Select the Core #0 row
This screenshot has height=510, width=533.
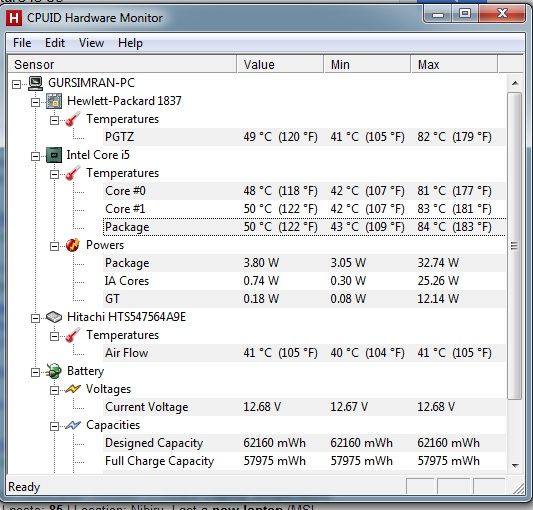click(304, 191)
